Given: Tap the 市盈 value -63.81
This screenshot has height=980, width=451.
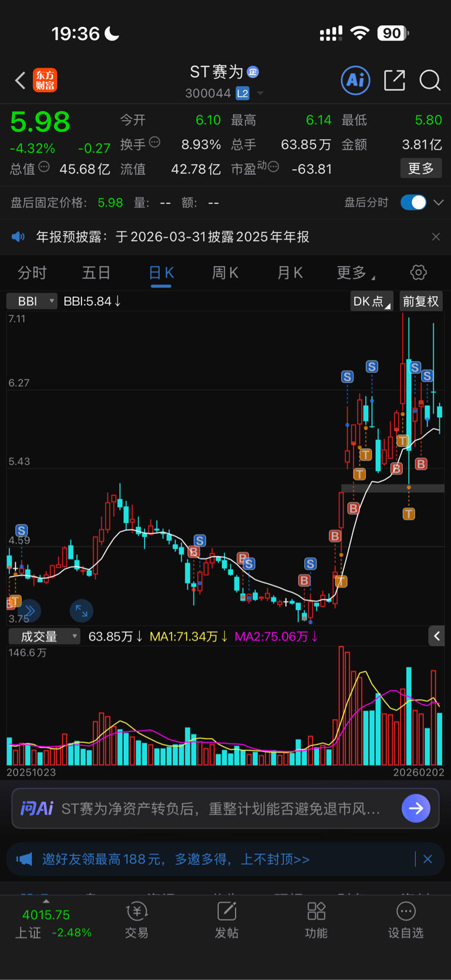Looking at the screenshot, I should 312,169.
